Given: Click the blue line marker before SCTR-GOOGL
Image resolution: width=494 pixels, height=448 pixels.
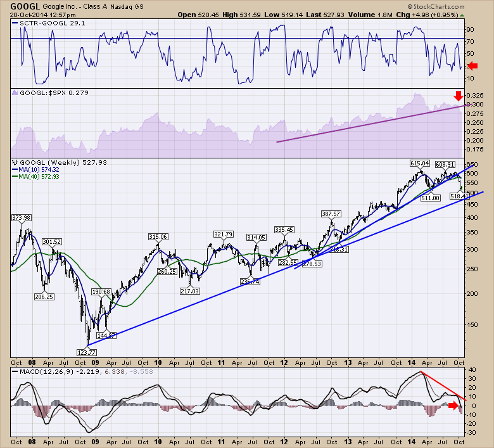Looking at the screenshot, I should pos(15,23).
